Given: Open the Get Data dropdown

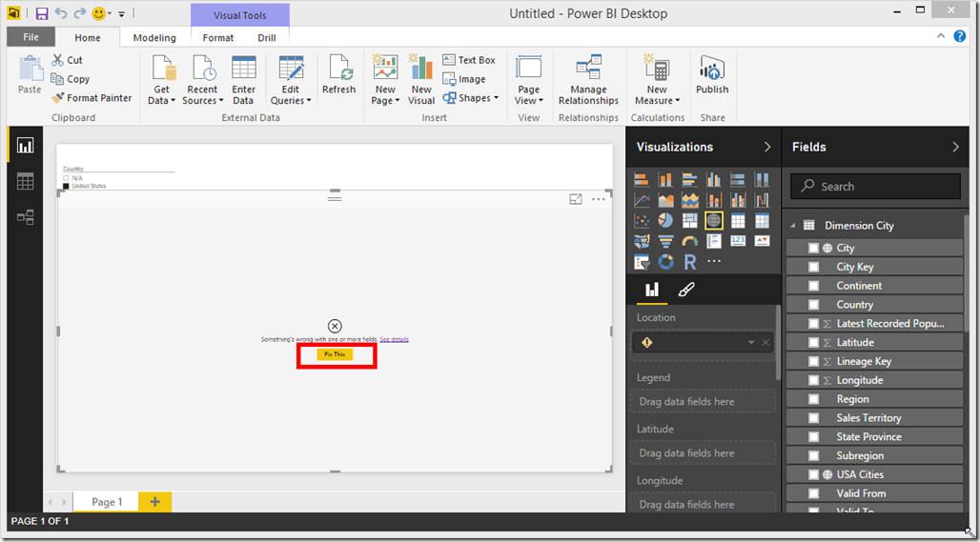Looking at the screenshot, I should [161, 81].
